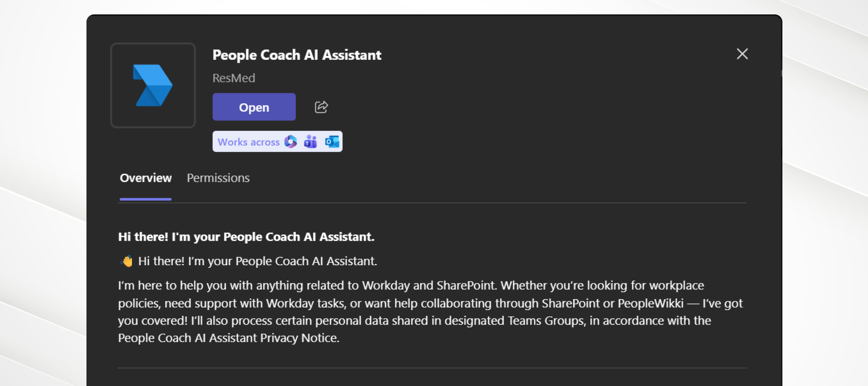Click "Workday tasks" in the description
868x386 pixels.
click(x=305, y=303)
